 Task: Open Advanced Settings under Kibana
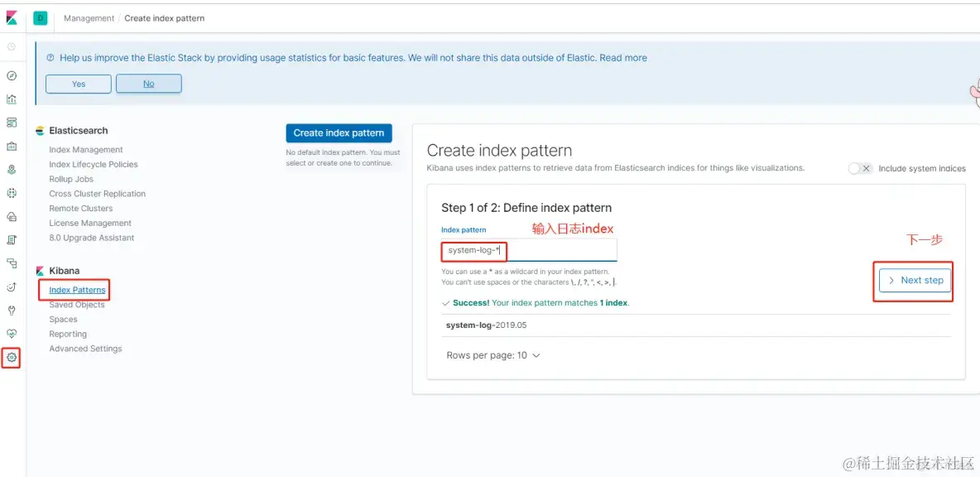pyautogui.click(x=85, y=349)
